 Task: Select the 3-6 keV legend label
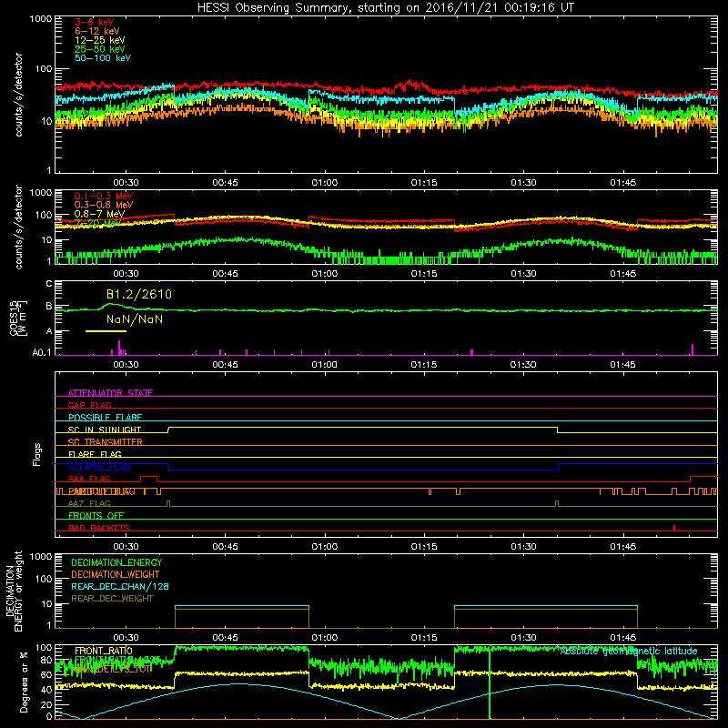coord(94,22)
